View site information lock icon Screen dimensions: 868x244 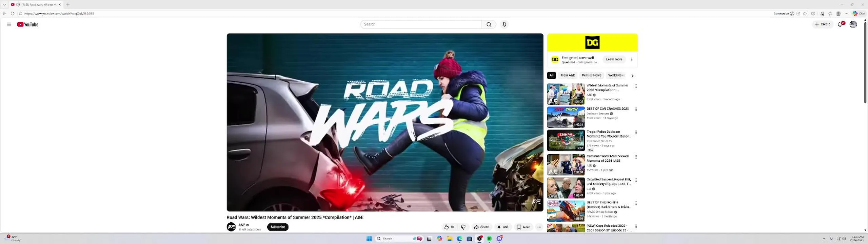pyautogui.click(x=21, y=14)
